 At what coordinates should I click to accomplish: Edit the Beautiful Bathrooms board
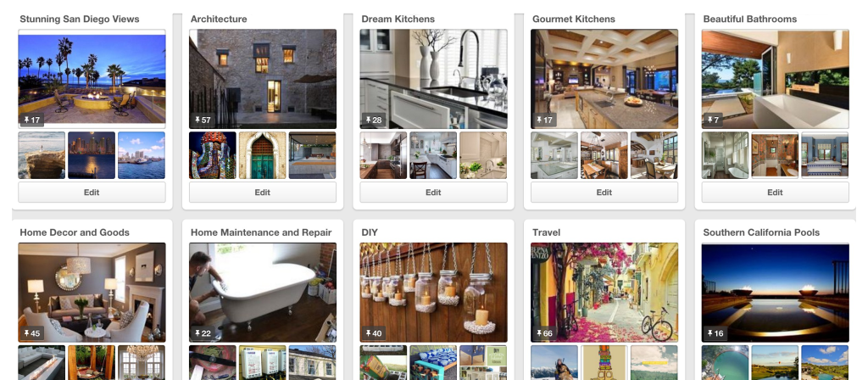point(775,193)
